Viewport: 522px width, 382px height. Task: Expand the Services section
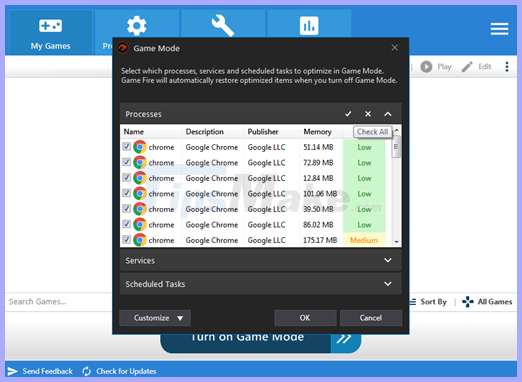tap(388, 260)
